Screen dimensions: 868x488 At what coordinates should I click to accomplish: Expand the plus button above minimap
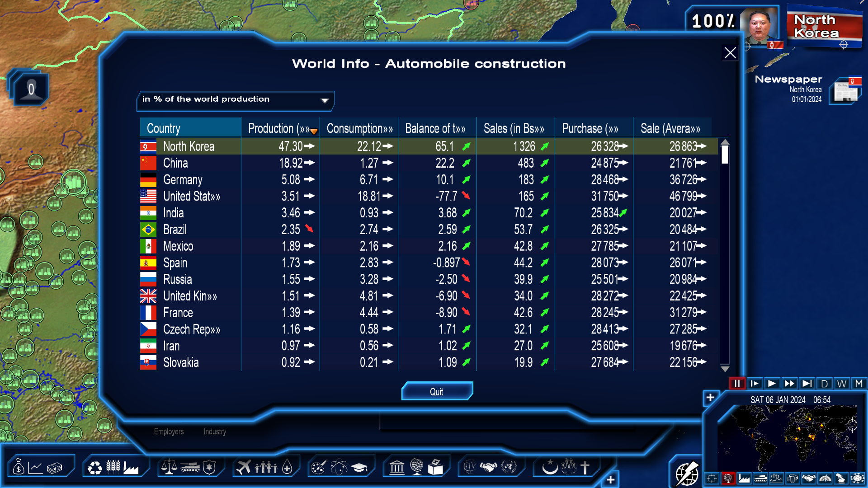tap(710, 398)
